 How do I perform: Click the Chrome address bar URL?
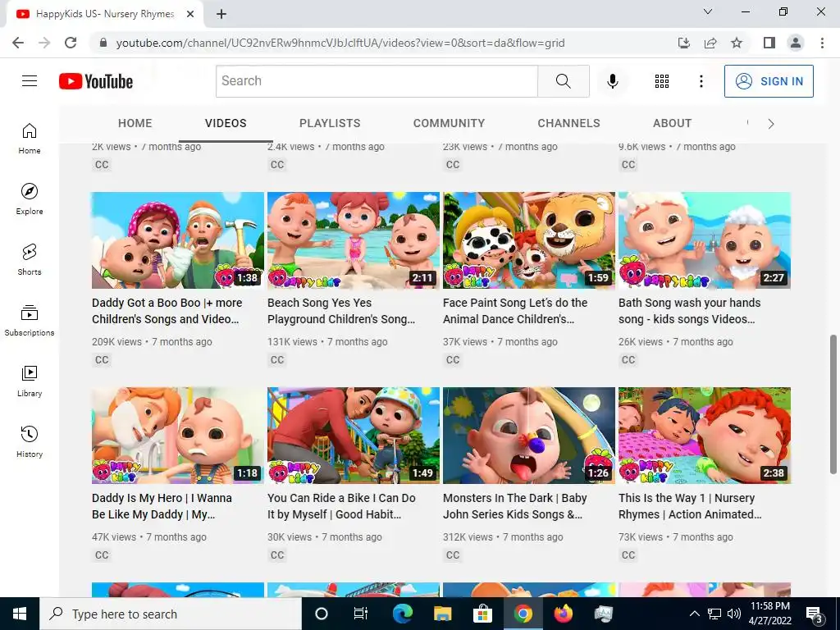tap(340, 43)
